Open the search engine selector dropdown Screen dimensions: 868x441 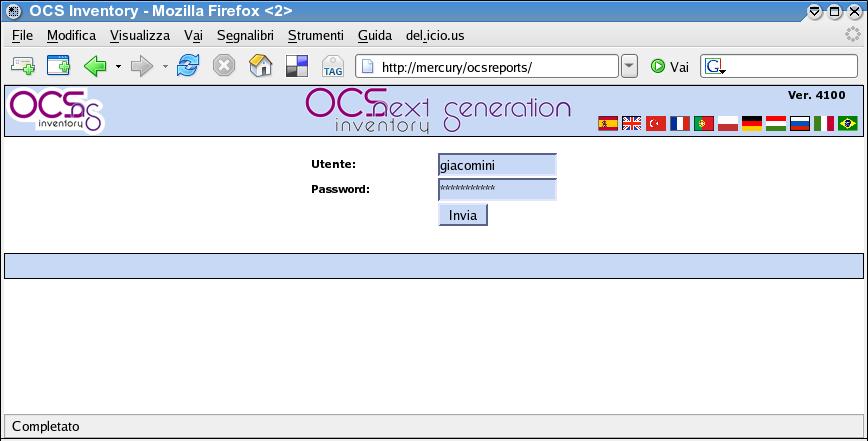tap(715, 67)
